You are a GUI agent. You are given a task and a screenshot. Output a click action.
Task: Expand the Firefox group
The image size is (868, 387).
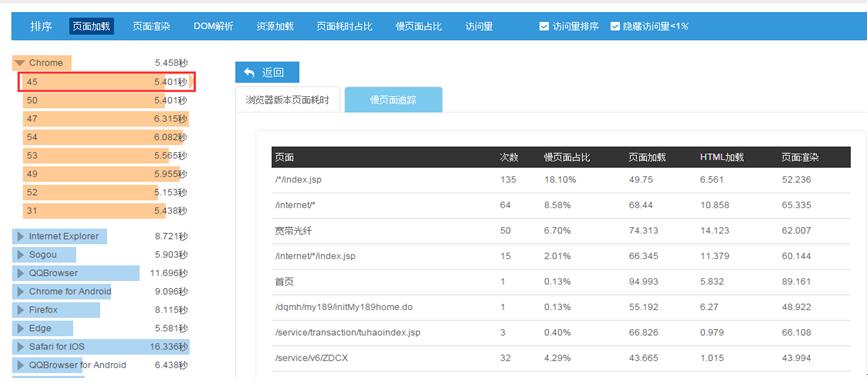20,310
